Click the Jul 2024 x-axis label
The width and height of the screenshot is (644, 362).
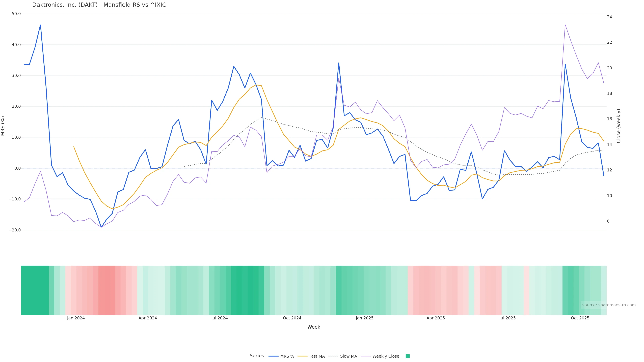pyautogui.click(x=219, y=318)
